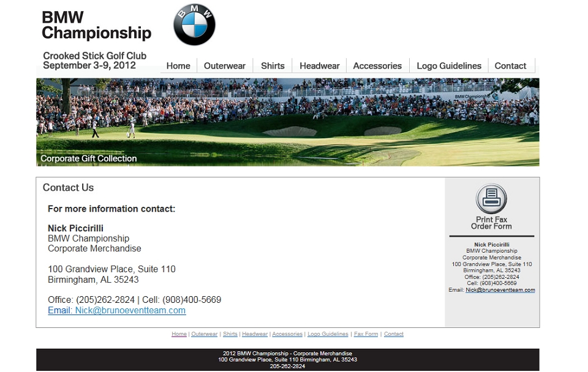Click sidebar 'Office: (205)262-2824' text

pos(492,277)
